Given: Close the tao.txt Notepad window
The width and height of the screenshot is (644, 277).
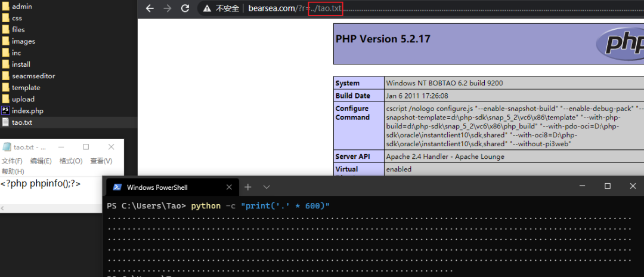Looking at the screenshot, I should (x=112, y=147).
